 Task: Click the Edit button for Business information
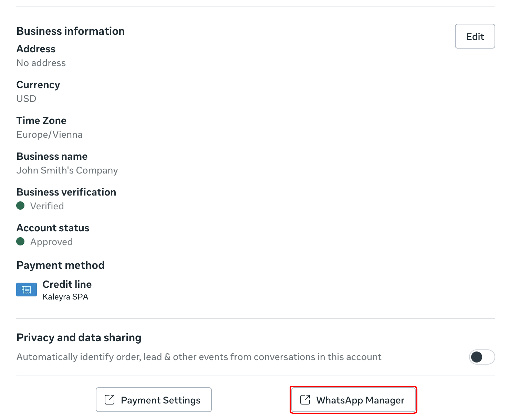tap(475, 36)
